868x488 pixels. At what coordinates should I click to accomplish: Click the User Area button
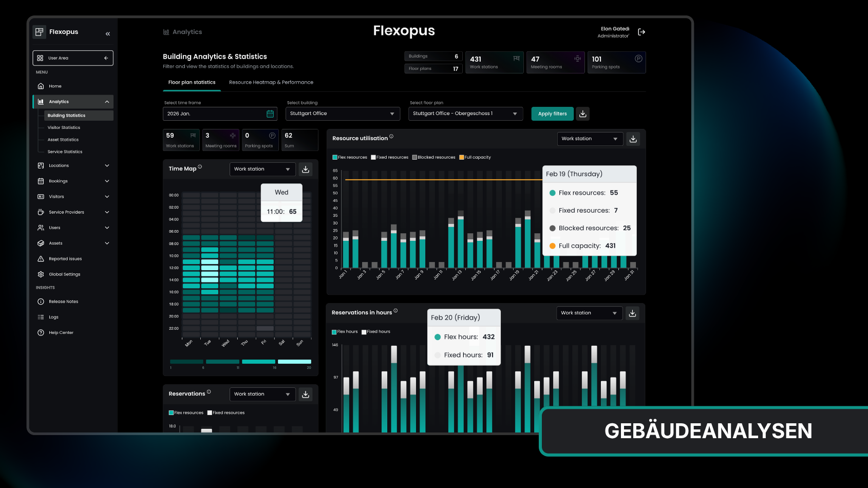[x=73, y=58]
